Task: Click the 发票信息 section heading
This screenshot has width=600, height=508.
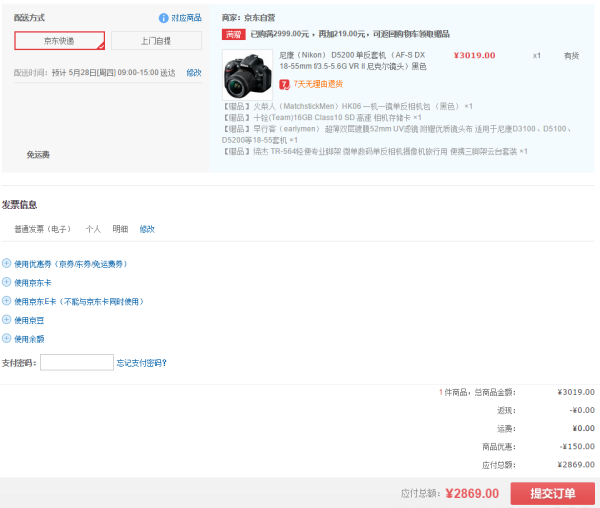Action: point(20,205)
